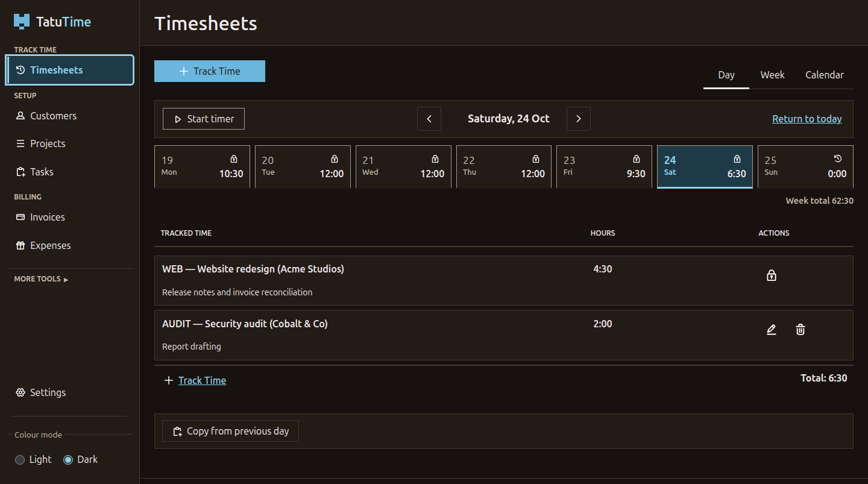Select the Wednesday 21 day card
868x484 pixels.
click(403, 167)
